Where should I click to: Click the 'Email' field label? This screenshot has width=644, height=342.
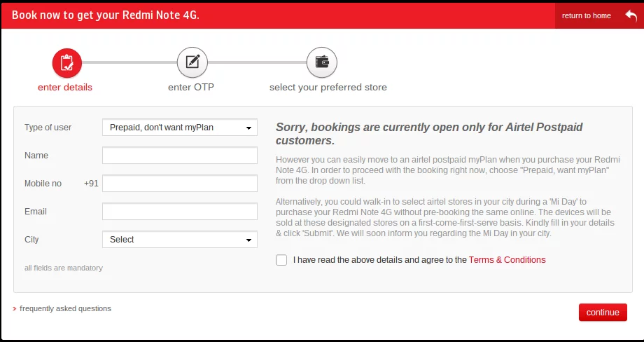pyautogui.click(x=36, y=211)
